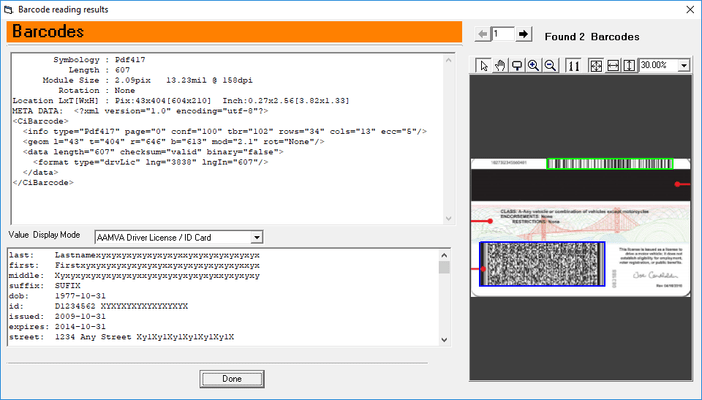Go to the next barcode
Image resolution: width=702 pixels, height=400 pixels.
(523, 34)
